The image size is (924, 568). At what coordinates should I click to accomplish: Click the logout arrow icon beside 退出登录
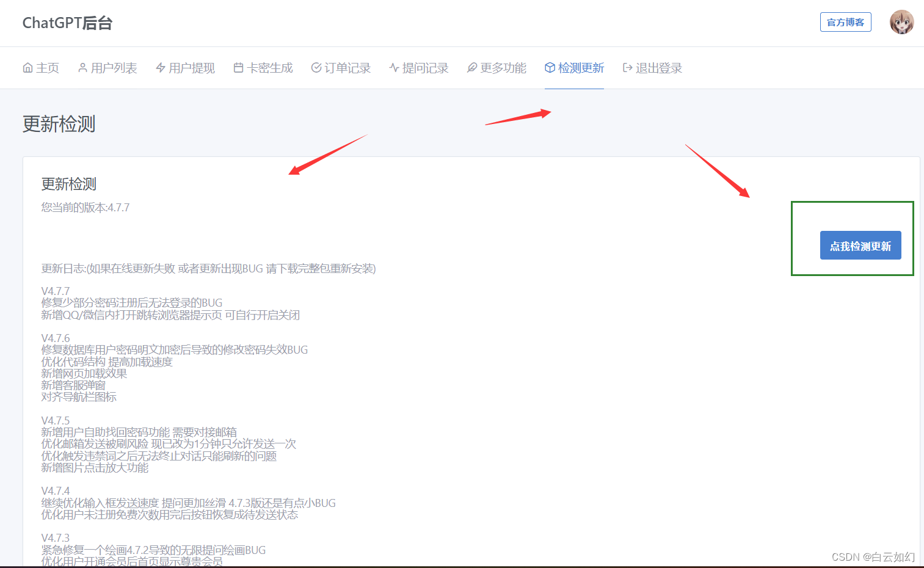pos(627,68)
